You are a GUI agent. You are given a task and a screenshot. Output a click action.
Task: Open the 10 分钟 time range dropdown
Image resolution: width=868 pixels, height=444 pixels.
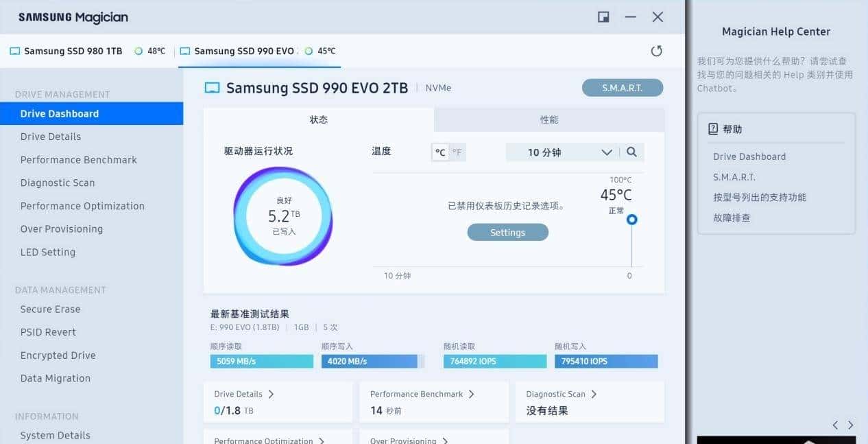[606, 152]
